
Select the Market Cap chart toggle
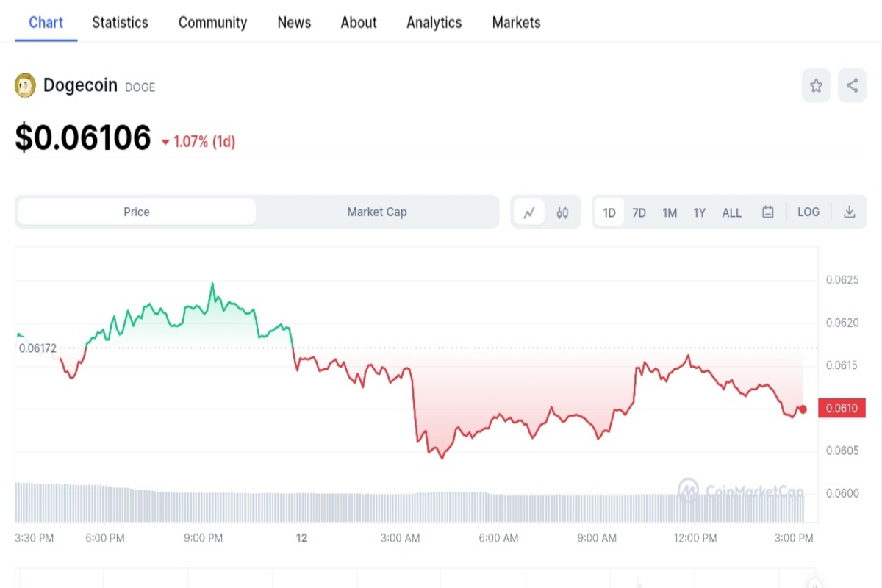376,212
